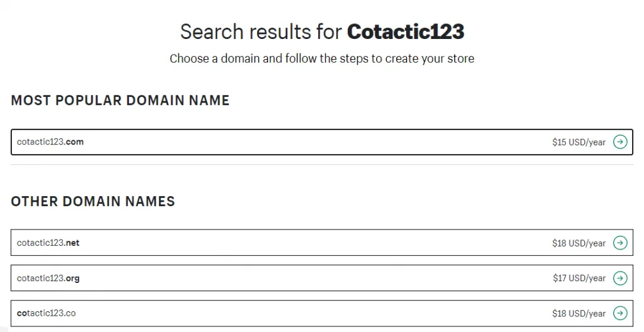Pick the cotactic123.co domain name text
644x332 pixels.
47,313
